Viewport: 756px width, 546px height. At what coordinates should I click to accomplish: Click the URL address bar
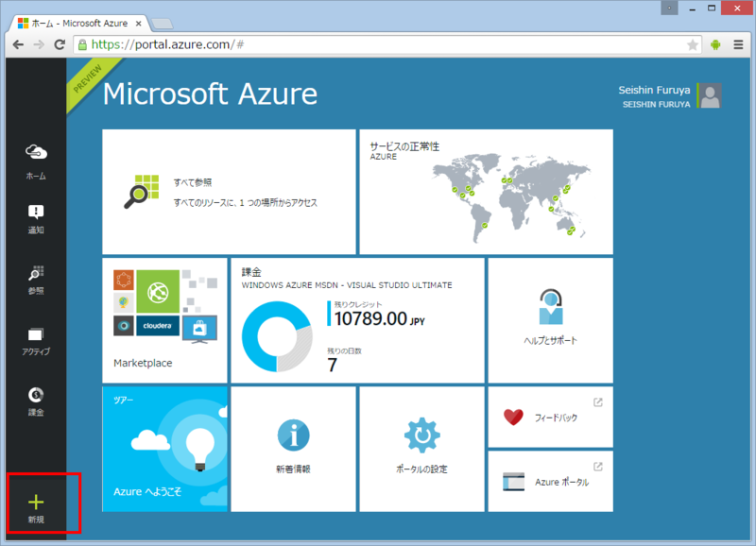[388, 44]
